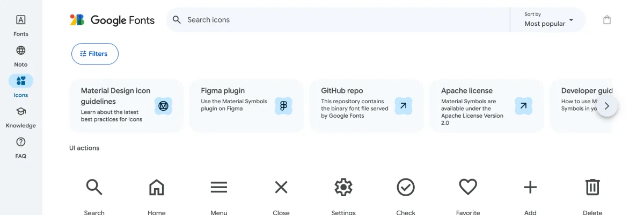Switch to the Noto section
644x215 pixels.
pyautogui.click(x=21, y=55)
